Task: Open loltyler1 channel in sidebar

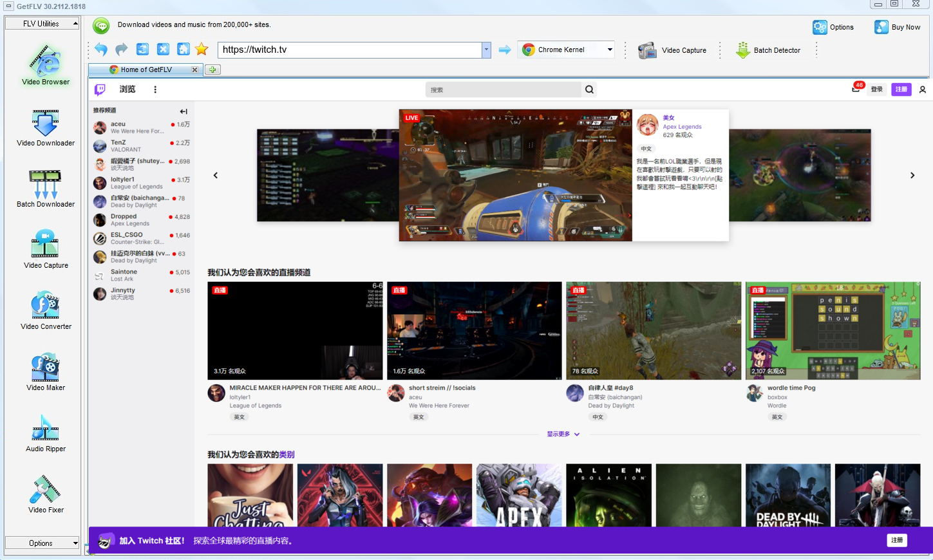Action: [x=142, y=183]
